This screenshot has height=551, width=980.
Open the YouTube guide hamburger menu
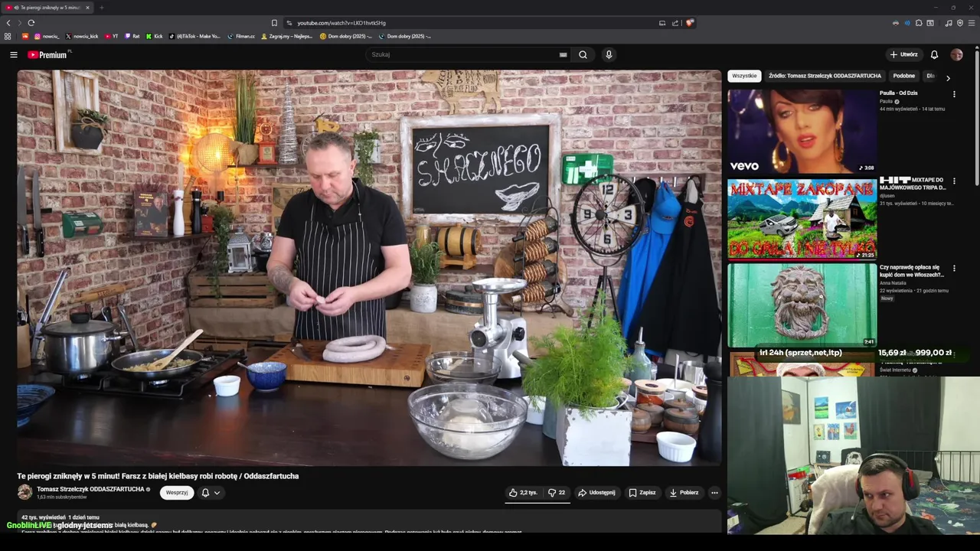[x=13, y=54]
